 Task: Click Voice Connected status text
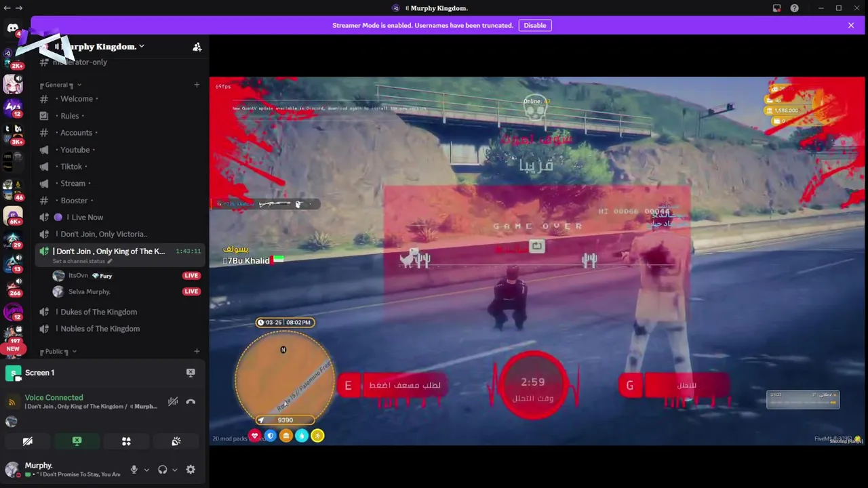coord(54,398)
